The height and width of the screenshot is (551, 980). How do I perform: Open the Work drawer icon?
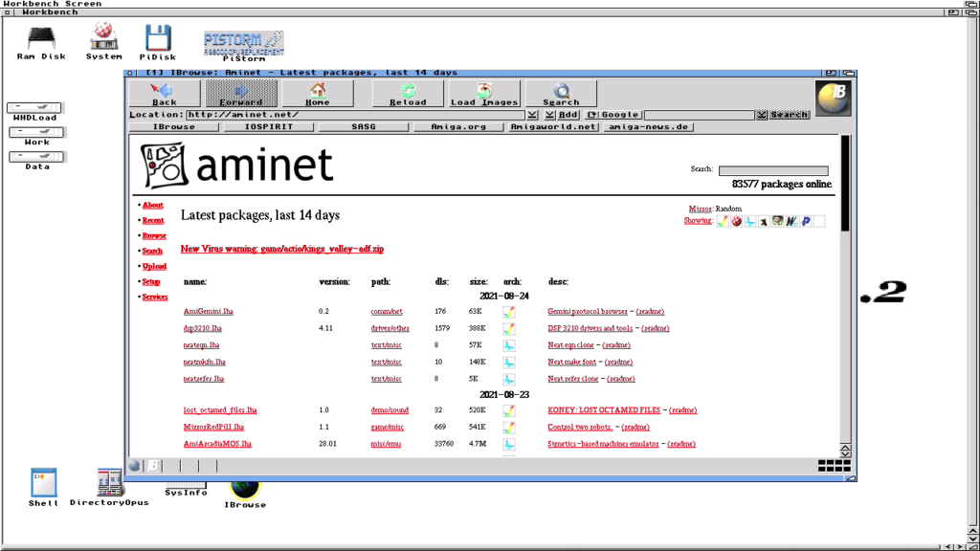[x=36, y=136]
